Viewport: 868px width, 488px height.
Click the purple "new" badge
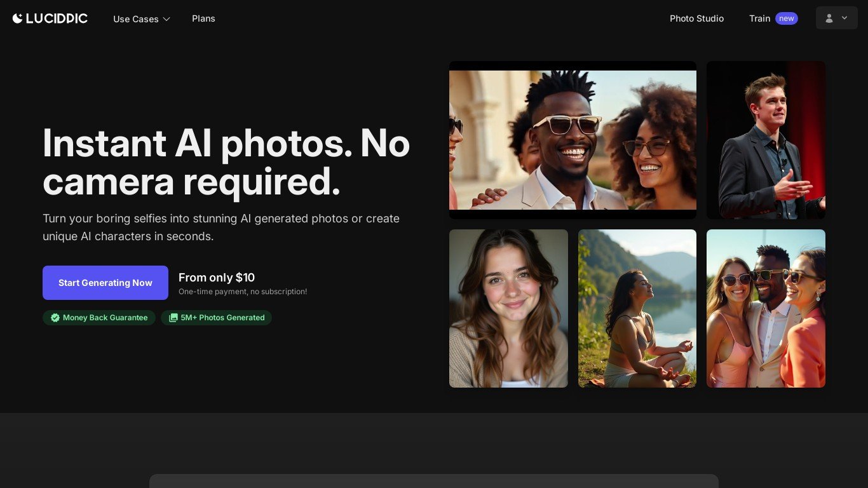pyautogui.click(x=787, y=18)
